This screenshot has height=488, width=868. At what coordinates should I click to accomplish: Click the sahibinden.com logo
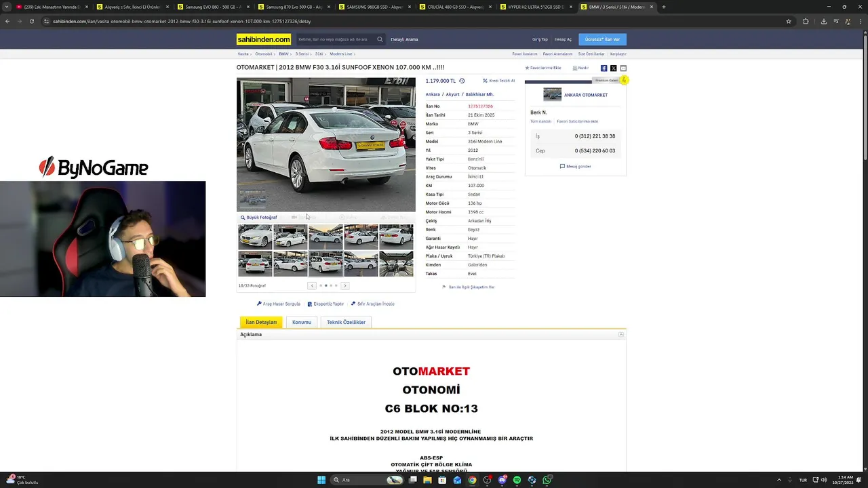(264, 39)
